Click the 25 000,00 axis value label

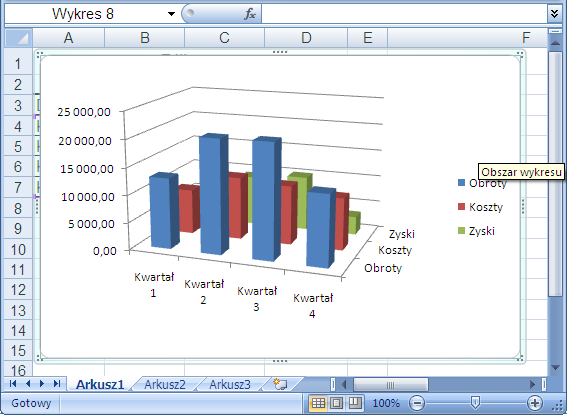click(84, 112)
